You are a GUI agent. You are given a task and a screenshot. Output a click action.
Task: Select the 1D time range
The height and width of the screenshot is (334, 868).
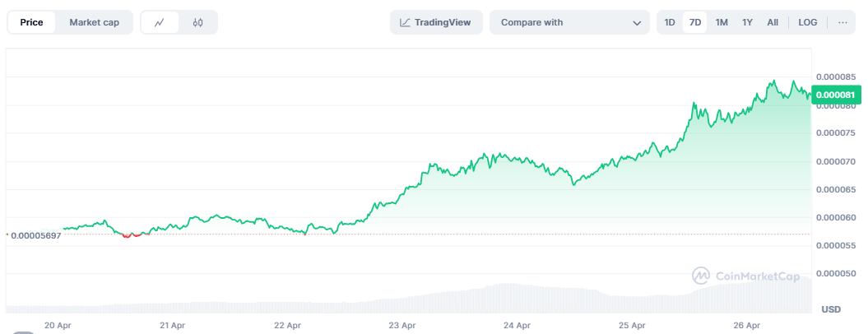670,22
